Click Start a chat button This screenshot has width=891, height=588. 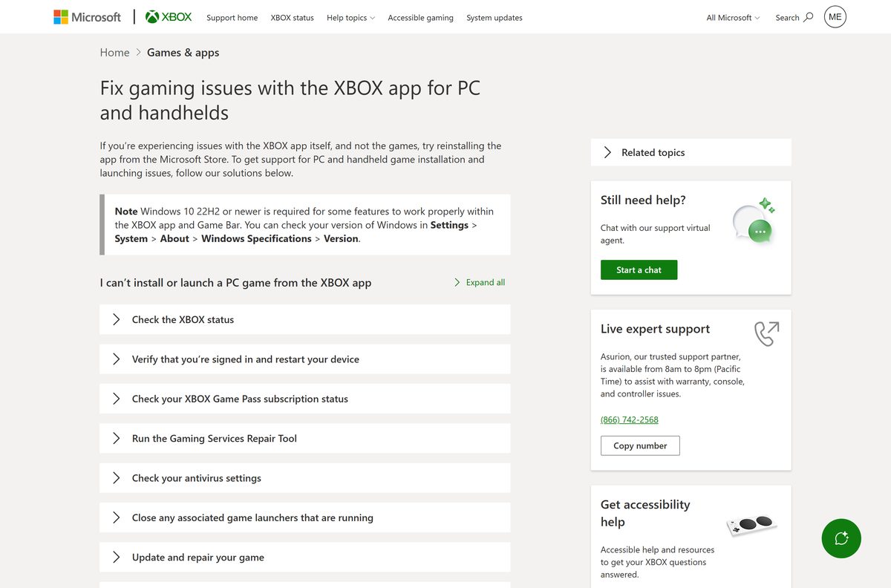pyautogui.click(x=639, y=269)
